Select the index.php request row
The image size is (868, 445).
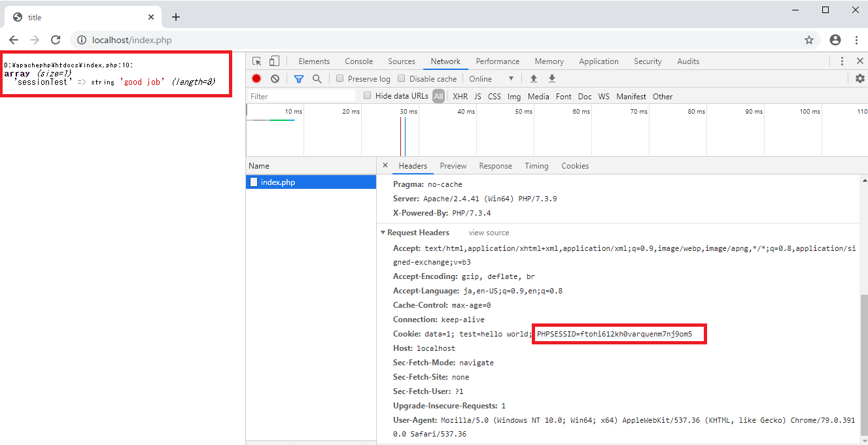311,182
